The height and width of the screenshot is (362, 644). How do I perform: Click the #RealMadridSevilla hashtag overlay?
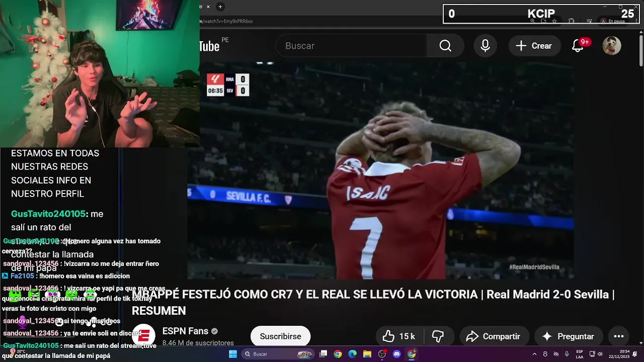point(534,267)
